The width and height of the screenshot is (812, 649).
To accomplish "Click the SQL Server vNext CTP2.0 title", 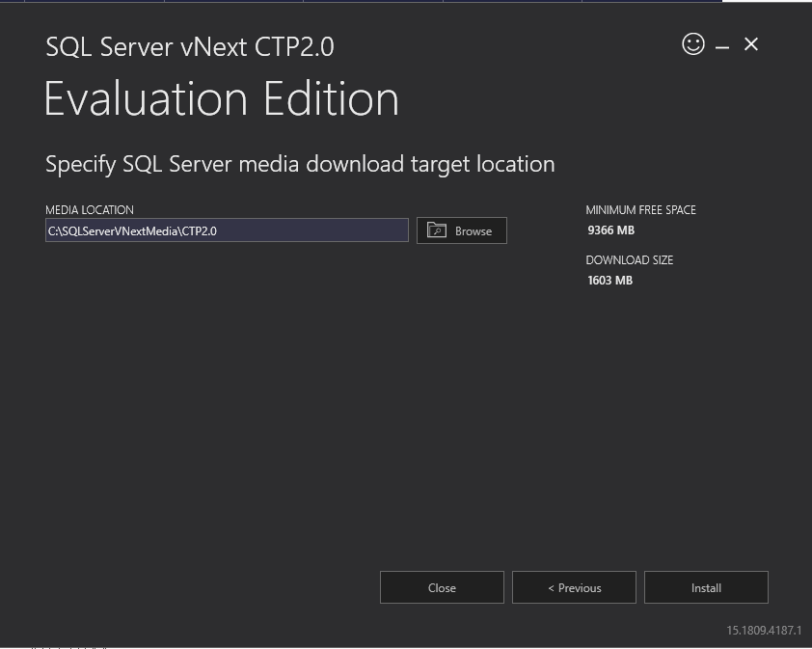I will (x=188, y=46).
